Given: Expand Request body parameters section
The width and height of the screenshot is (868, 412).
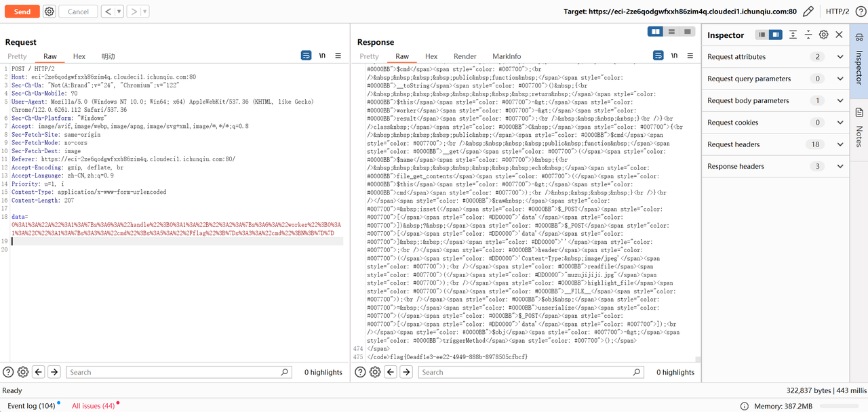Looking at the screenshot, I should point(776,100).
